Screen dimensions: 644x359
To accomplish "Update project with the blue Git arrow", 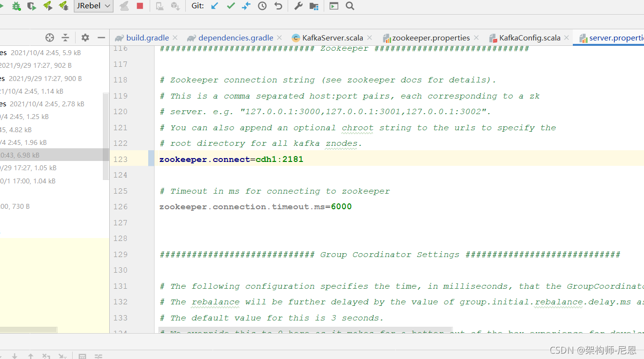I will coord(215,6).
